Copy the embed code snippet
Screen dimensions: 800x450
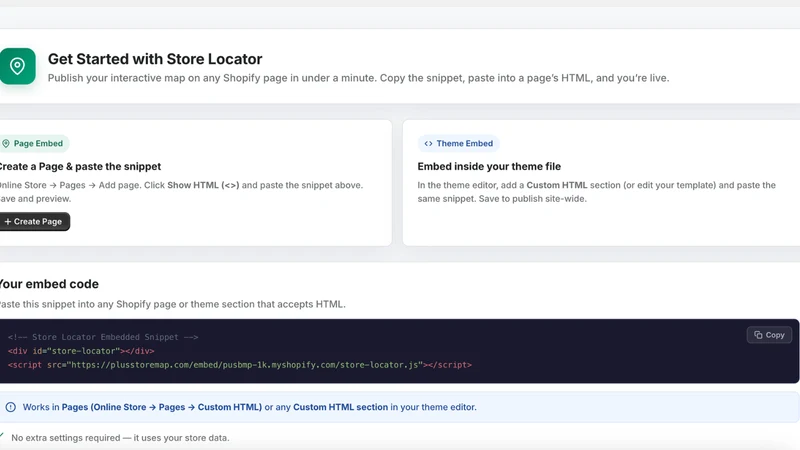tap(769, 335)
